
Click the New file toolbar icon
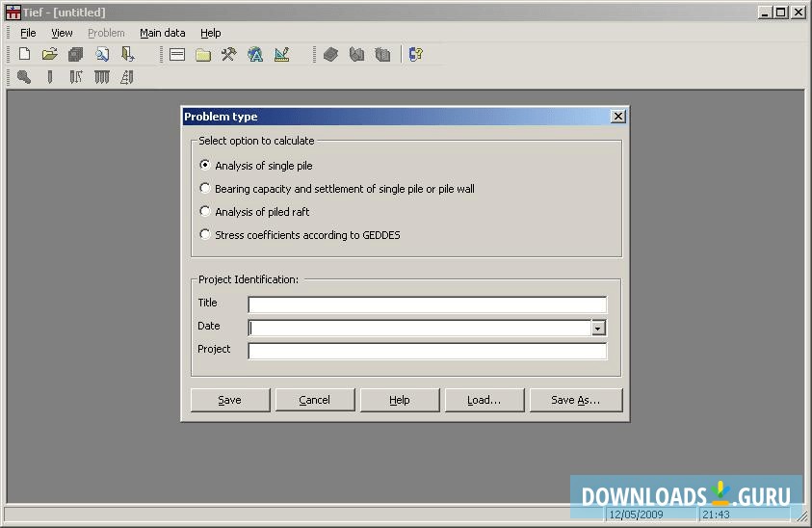point(25,55)
